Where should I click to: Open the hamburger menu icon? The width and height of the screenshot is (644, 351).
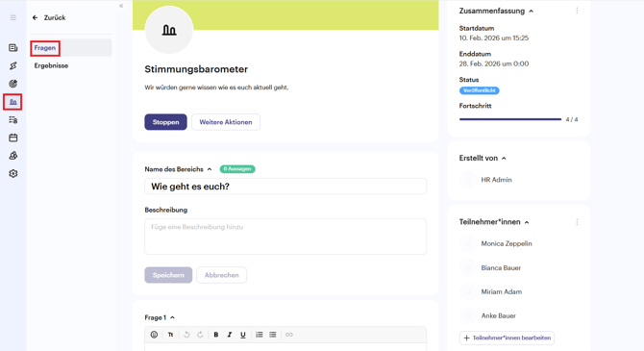13,17
